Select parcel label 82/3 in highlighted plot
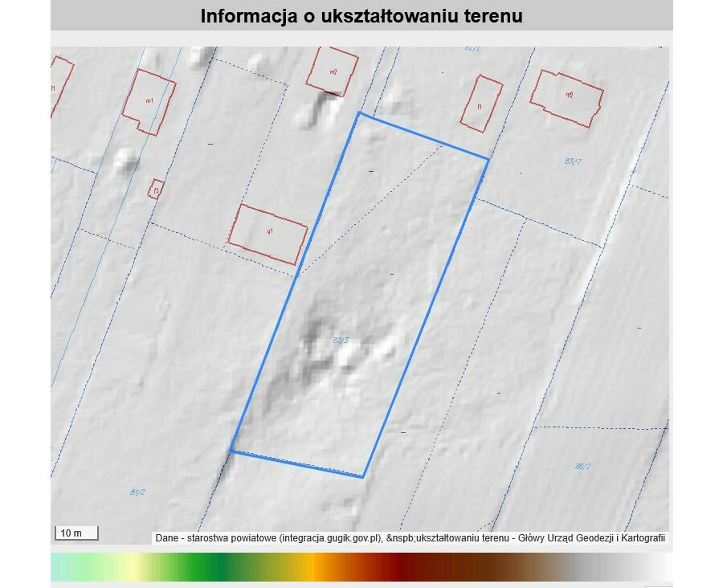 coord(341,341)
